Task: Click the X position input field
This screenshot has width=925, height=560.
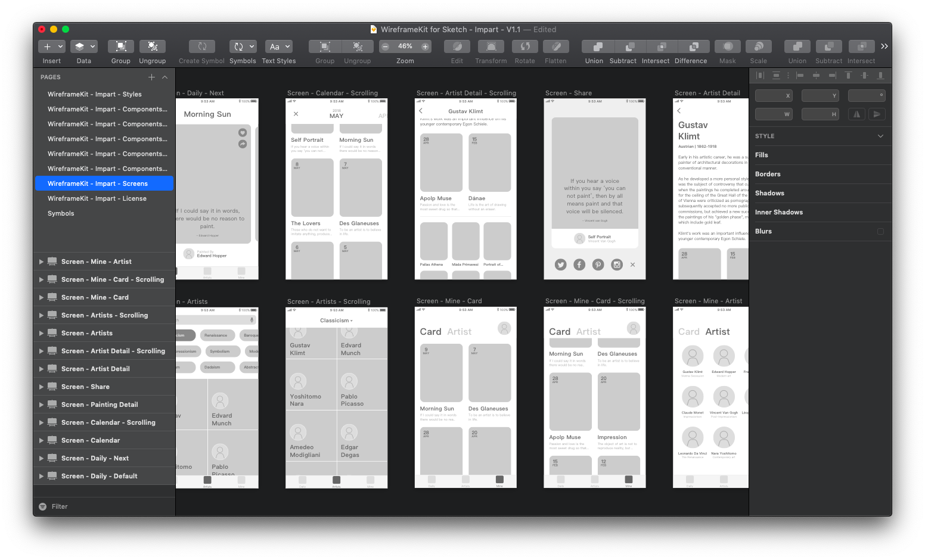Action: [x=774, y=95]
